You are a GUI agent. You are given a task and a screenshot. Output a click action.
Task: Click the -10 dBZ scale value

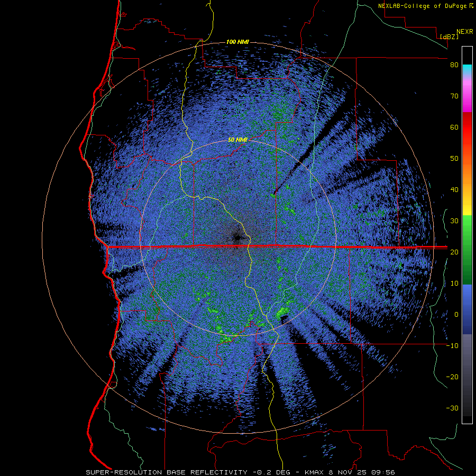[x=452, y=346]
